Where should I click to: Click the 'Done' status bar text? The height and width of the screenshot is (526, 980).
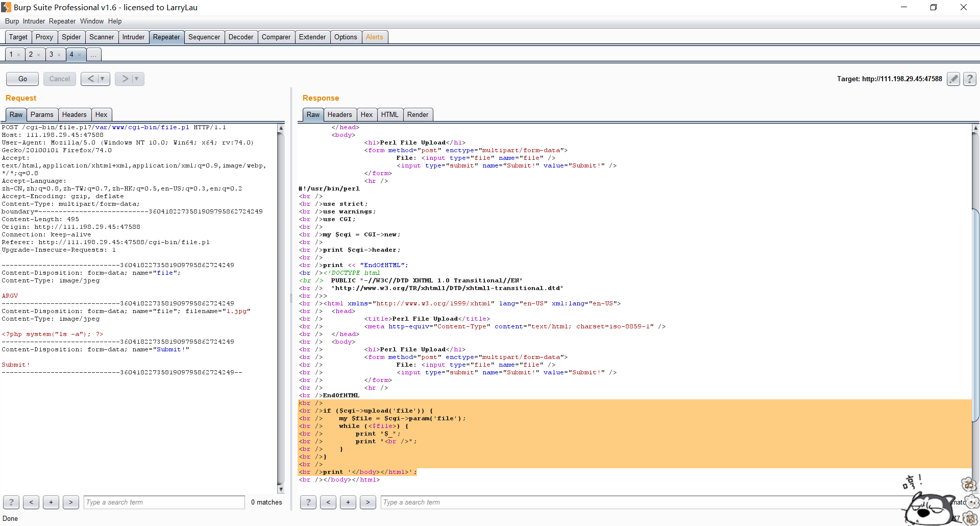[10, 518]
